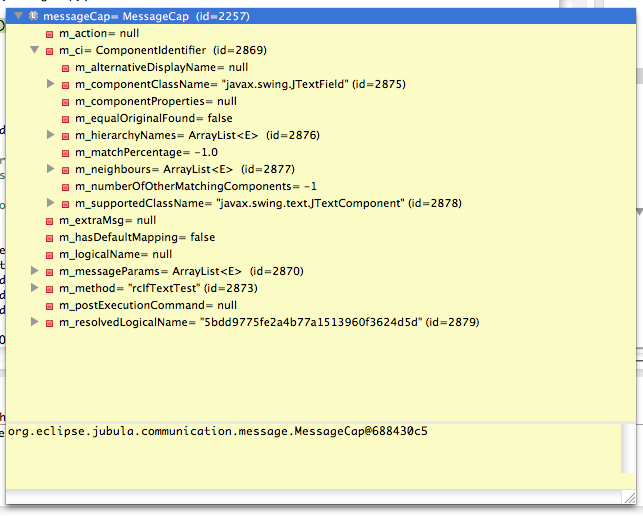Click the m_equalOriginalFound field icon
The width and height of the screenshot is (643, 516).
point(65,119)
